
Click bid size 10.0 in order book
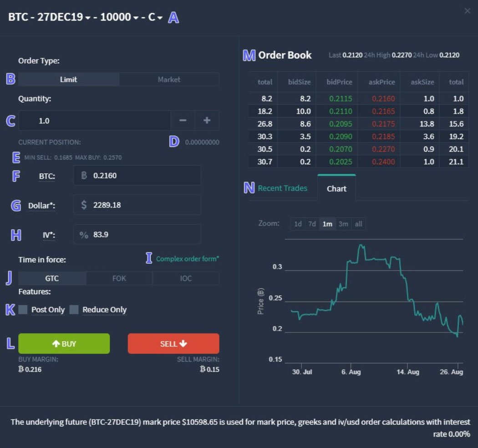(x=304, y=111)
